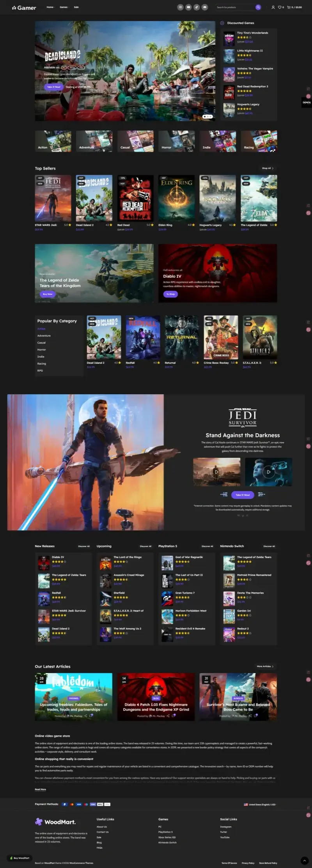Select Action in Popular By Category
The image size is (312, 868).
click(x=41, y=329)
